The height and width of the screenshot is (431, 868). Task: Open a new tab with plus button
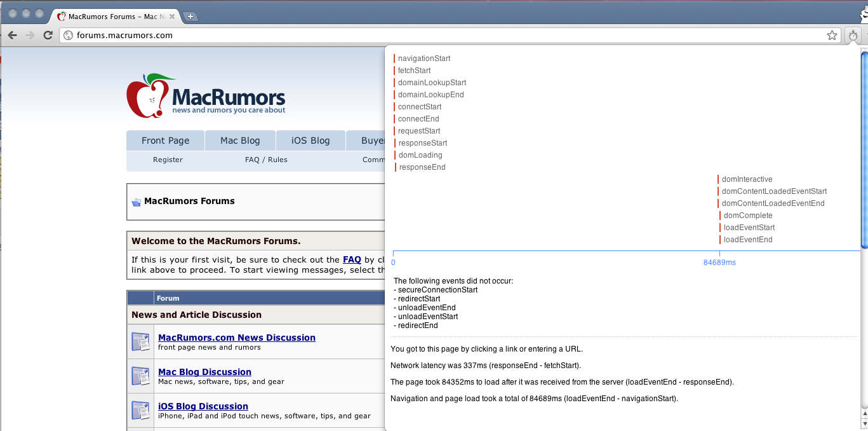(x=190, y=17)
